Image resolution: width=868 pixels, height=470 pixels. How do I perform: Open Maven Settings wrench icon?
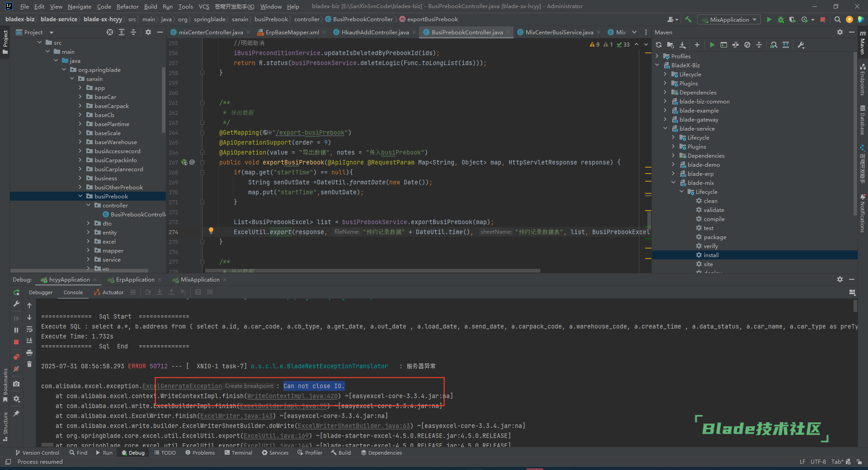click(x=801, y=45)
